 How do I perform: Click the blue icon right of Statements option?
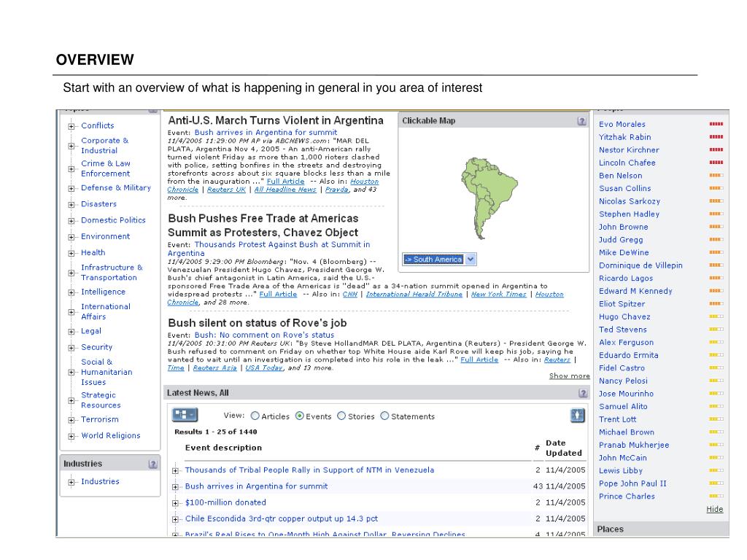578,415
